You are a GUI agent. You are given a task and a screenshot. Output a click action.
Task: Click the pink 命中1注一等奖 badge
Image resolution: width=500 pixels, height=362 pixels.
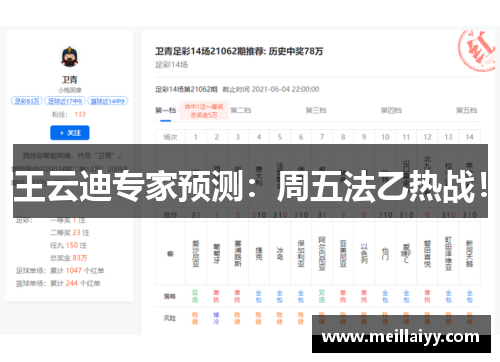click(x=204, y=111)
